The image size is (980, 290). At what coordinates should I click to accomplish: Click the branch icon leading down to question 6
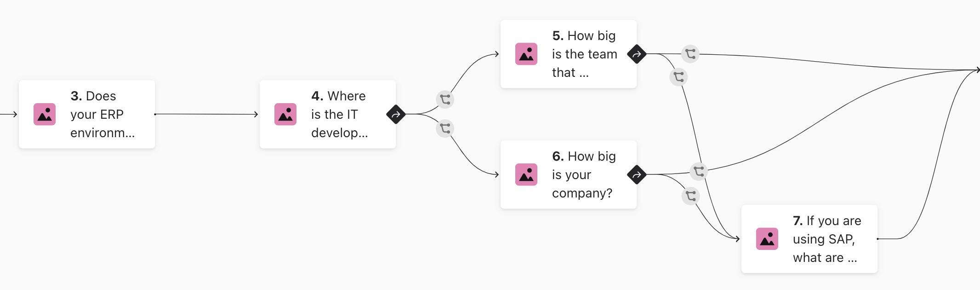[445, 128]
